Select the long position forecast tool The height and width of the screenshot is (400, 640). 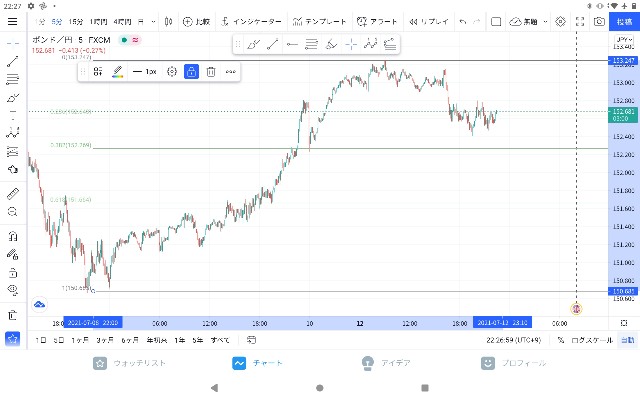pos(13,151)
